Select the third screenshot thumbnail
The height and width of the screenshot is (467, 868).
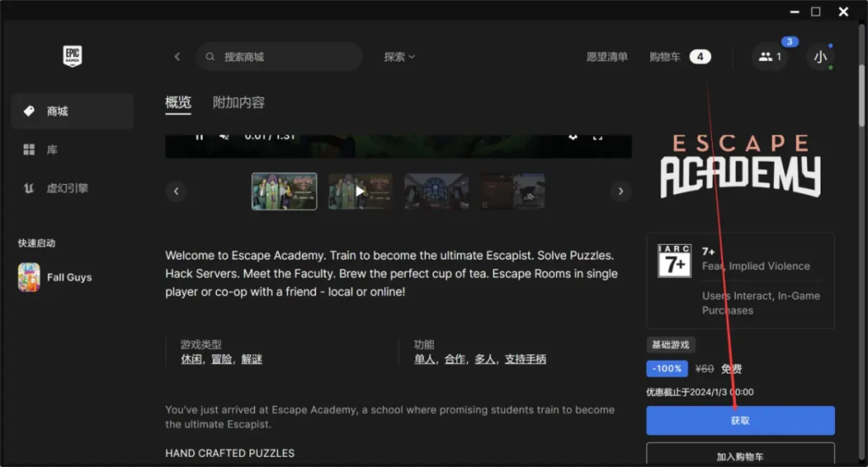point(437,191)
